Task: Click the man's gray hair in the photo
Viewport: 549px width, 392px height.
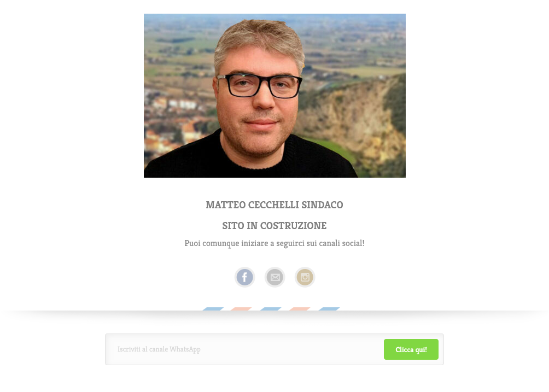Action: point(259,38)
